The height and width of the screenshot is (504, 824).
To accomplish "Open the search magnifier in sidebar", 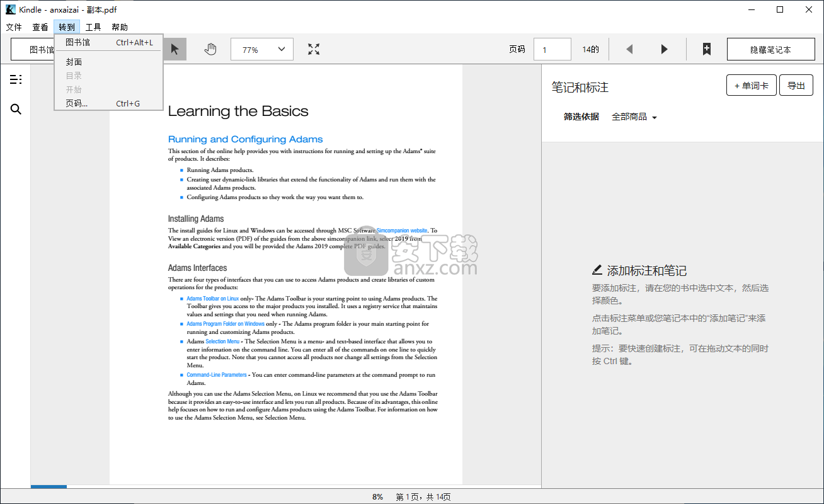I will click(x=16, y=110).
